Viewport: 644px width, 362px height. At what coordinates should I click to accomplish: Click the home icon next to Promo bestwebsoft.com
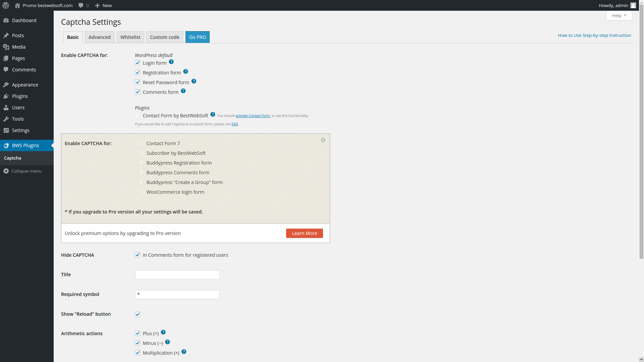tap(17, 5)
